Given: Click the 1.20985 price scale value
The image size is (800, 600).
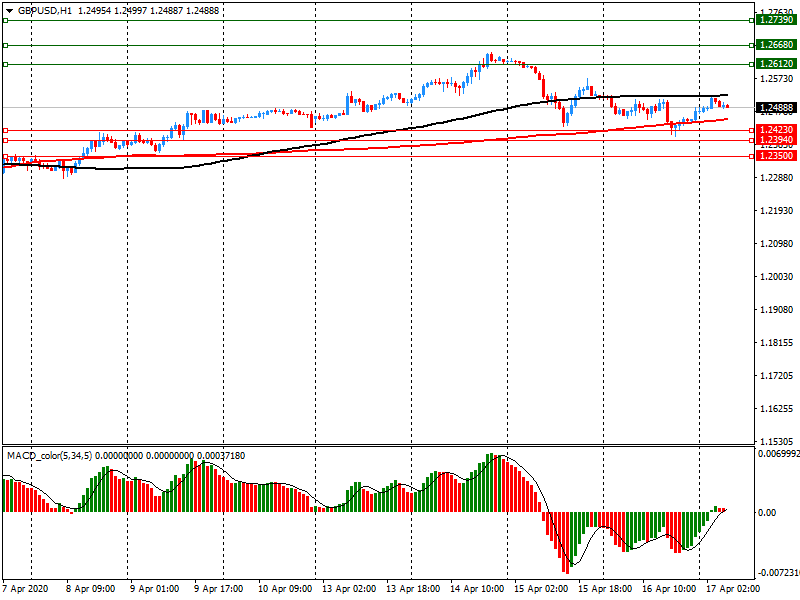Looking at the screenshot, I should pos(776,244).
